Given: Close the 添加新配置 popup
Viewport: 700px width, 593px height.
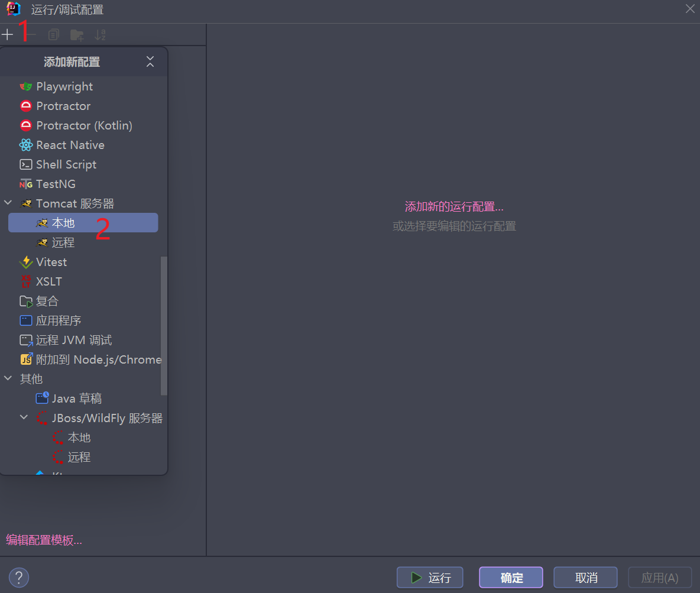Looking at the screenshot, I should [150, 61].
